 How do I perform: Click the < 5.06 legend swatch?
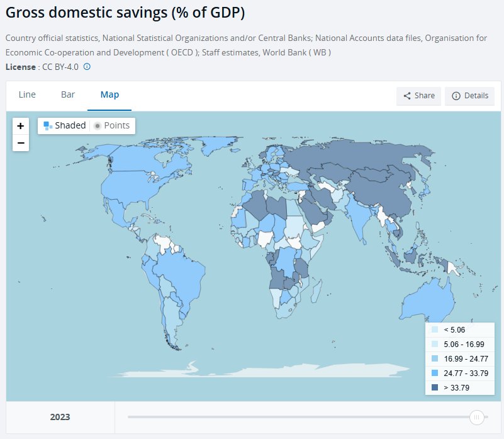pyautogui.click(x=435, y=330)
